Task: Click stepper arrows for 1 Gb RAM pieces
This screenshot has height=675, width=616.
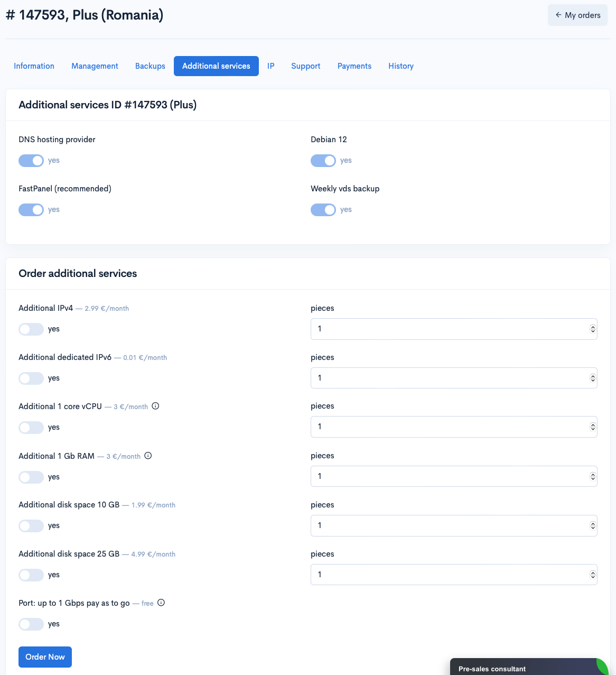Action: (x=593, y=476)
